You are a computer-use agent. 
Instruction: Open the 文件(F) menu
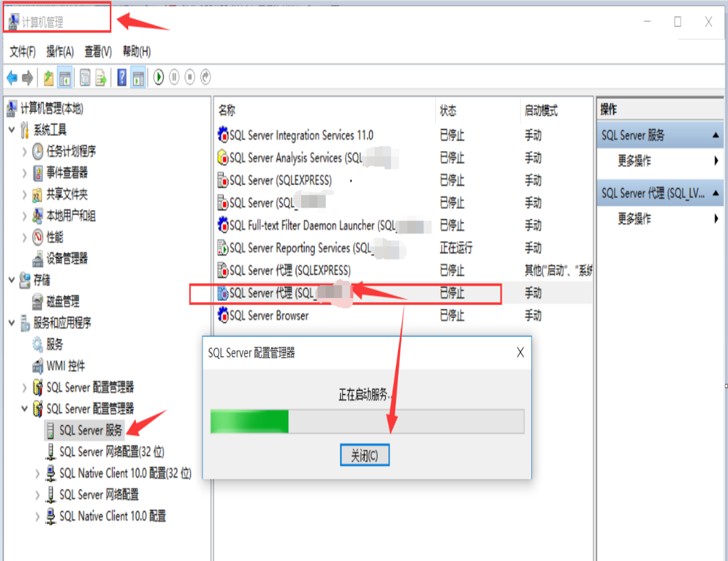point(23,51)
